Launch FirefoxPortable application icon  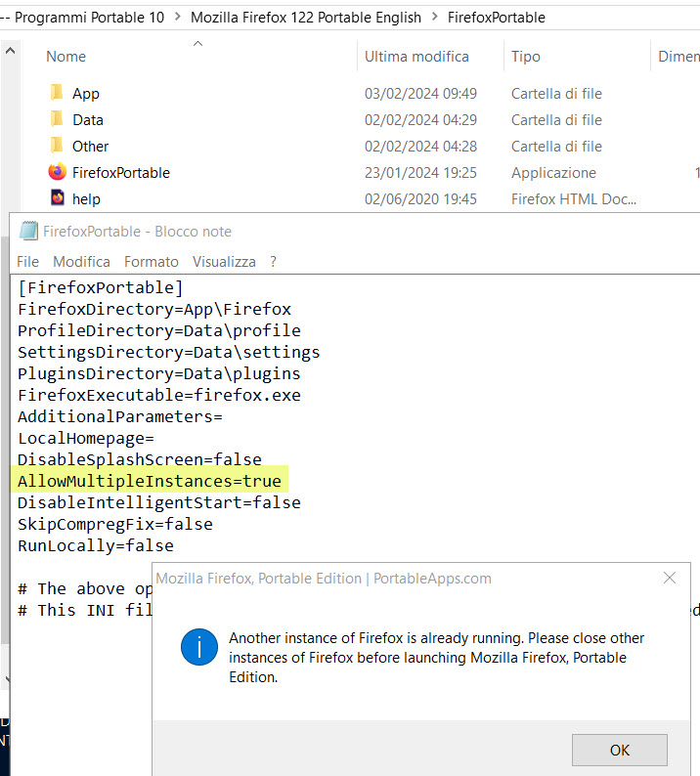coord(58,172)
